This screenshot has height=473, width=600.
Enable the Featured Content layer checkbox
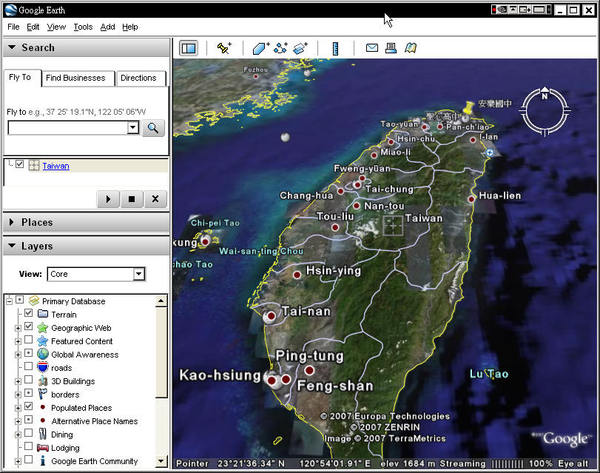click(28, 339)
